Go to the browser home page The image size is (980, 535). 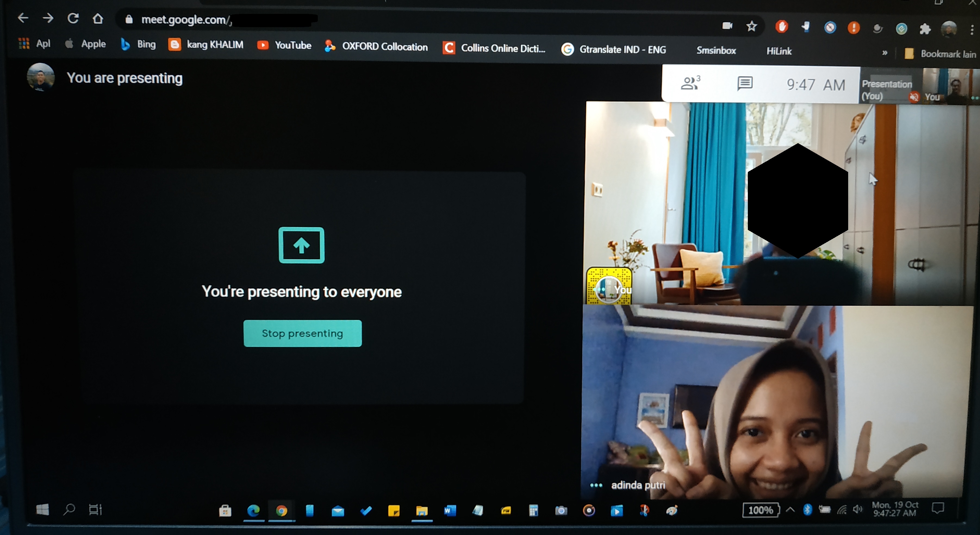tap(98, 18)
